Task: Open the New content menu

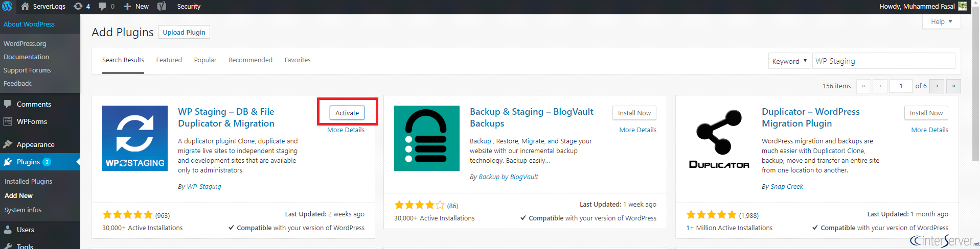Action: point(136,6)
